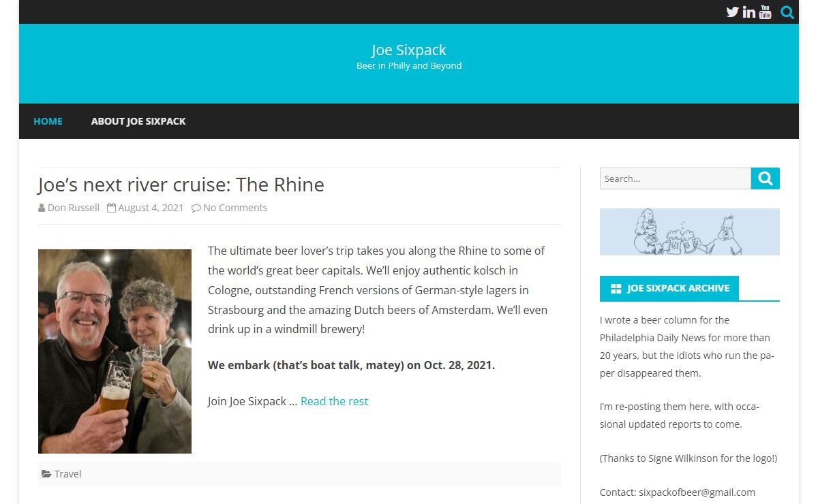Click the Joe Sixpack site title
Image resolution: width=818 pixels, height=504 pixels.
tap(409, 50)
